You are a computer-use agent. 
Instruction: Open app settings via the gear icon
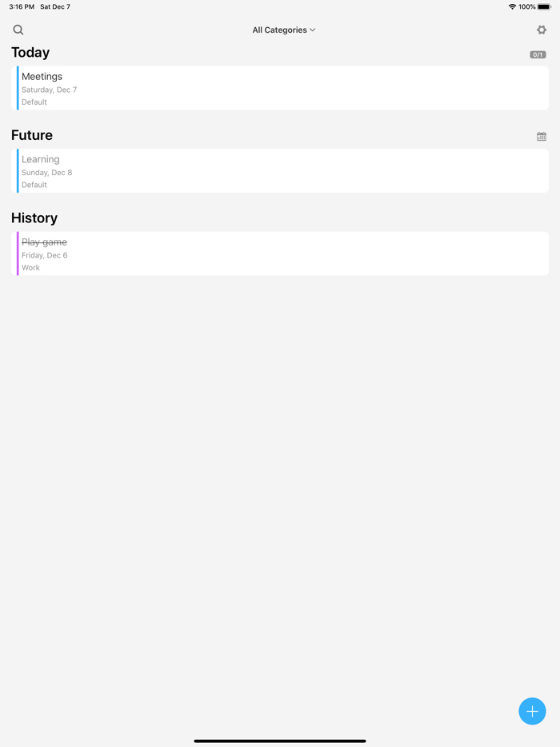click(542, 30)
